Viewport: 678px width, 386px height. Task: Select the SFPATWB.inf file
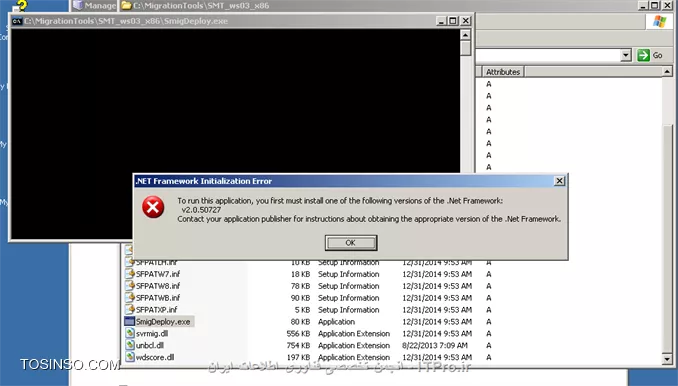158,298
